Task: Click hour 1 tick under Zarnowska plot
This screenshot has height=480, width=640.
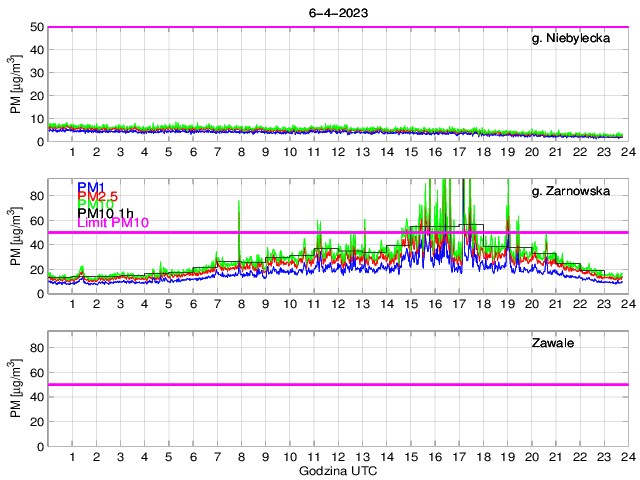Action: tap(72, 304)
